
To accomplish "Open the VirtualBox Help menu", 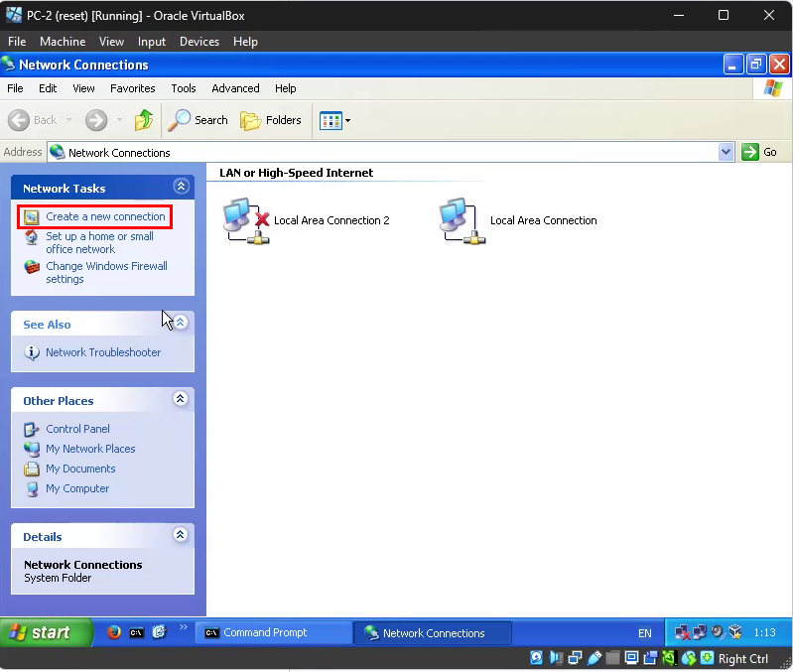I will 245,42.
